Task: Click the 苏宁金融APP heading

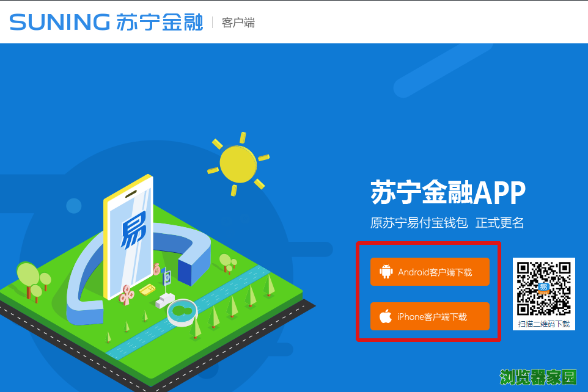Action: (448, 192)
